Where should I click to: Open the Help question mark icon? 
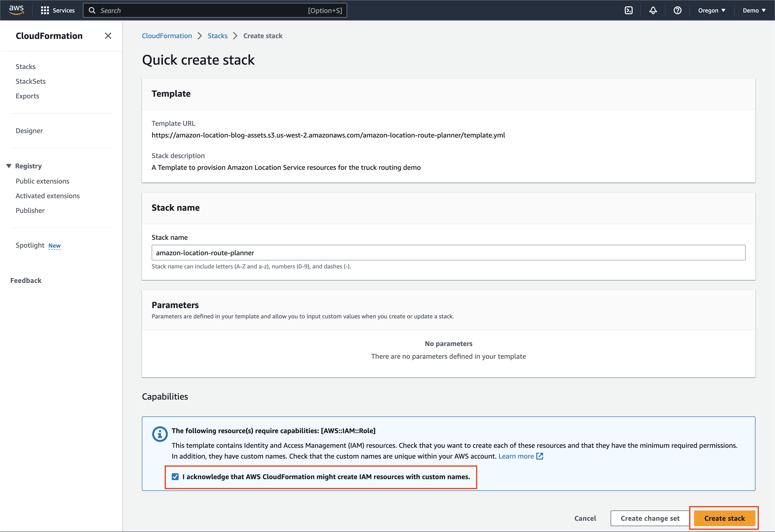(677, 10)
